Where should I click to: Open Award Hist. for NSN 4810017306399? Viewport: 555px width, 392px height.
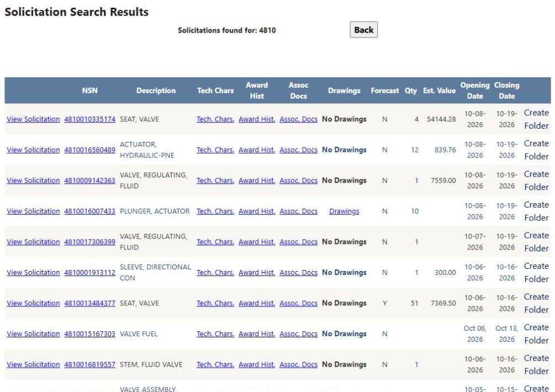tap(257, 242)
